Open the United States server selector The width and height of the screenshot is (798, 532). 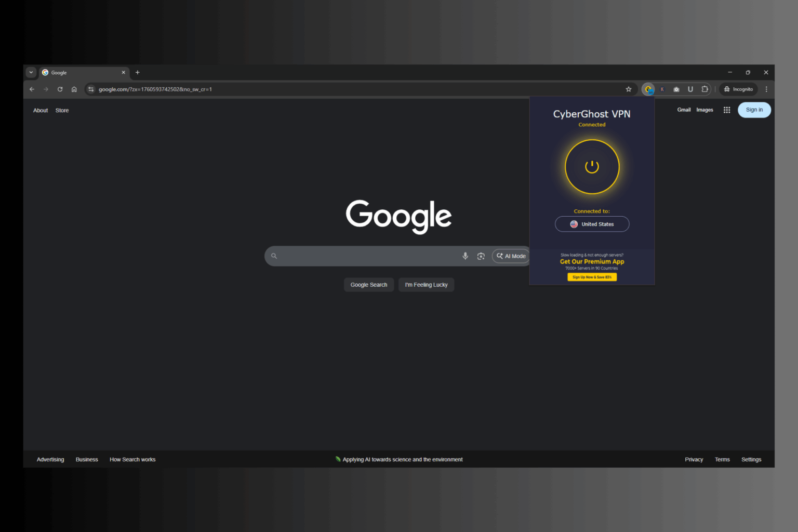[592, 224]
